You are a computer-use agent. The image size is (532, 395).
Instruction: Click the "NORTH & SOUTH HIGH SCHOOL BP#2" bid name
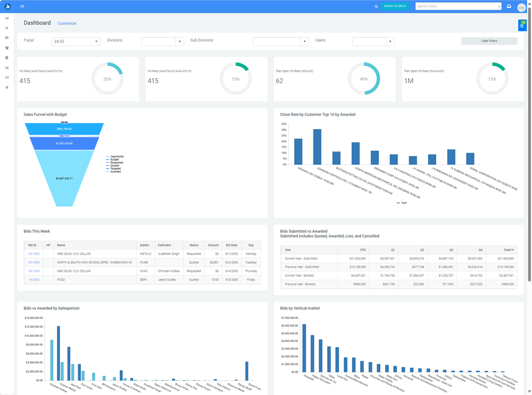coord(94,263)
